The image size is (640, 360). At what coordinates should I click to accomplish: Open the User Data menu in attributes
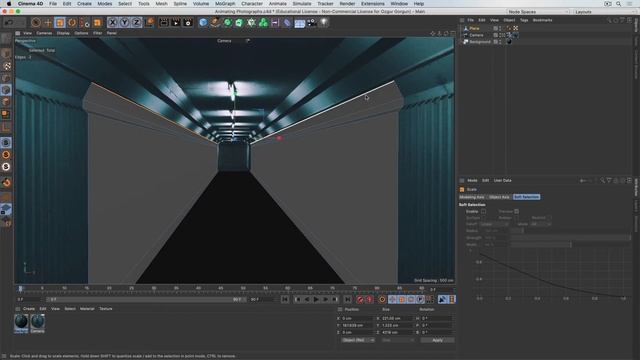click(502, 180)
